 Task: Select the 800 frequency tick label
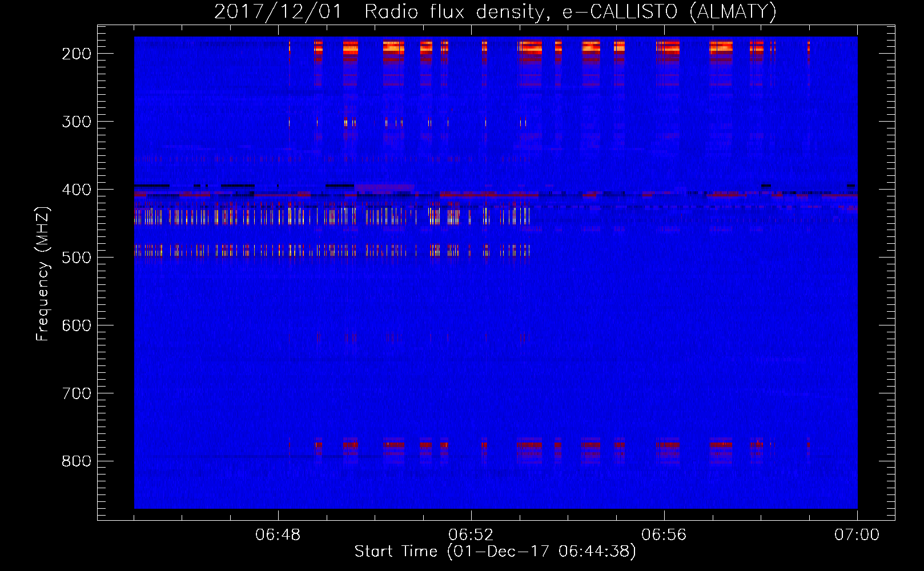tap(77, 461)
